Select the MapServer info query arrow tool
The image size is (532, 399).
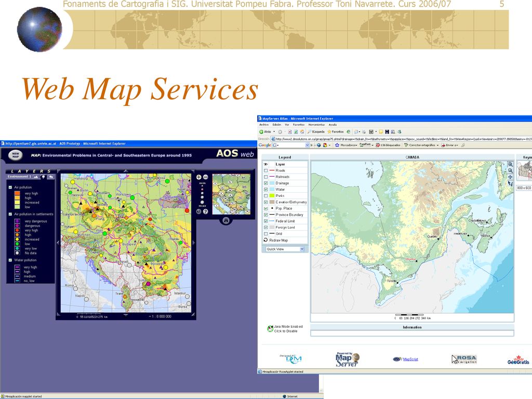point(510,183)
